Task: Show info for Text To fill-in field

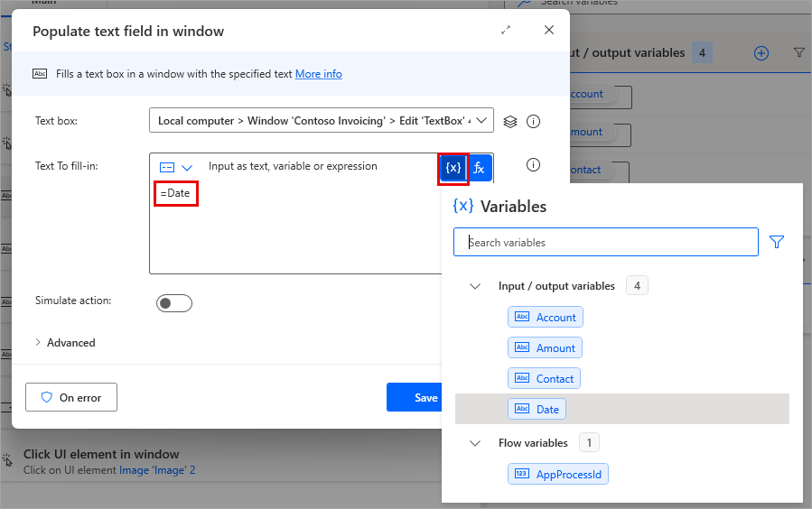Action: pos(533,165)
